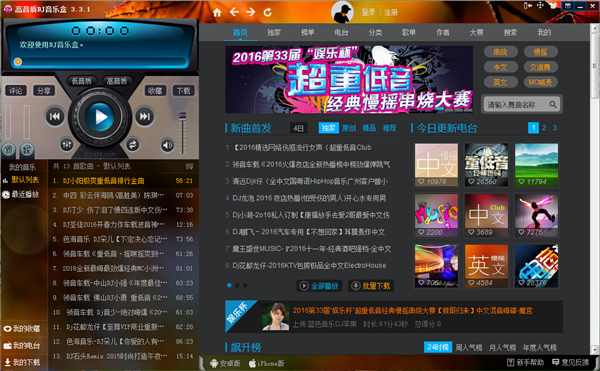The image size is (600, 371).
Task: Click 收藏 to favorite the track
Action: (x=155, y=91)
